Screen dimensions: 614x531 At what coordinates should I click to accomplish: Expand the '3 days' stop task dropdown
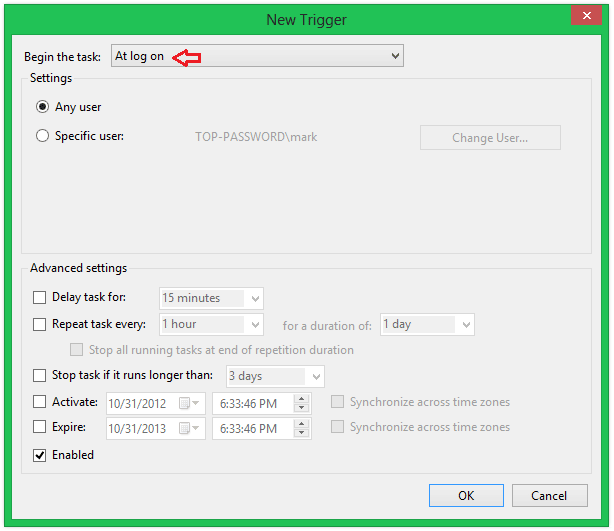(x=316, y=377)
